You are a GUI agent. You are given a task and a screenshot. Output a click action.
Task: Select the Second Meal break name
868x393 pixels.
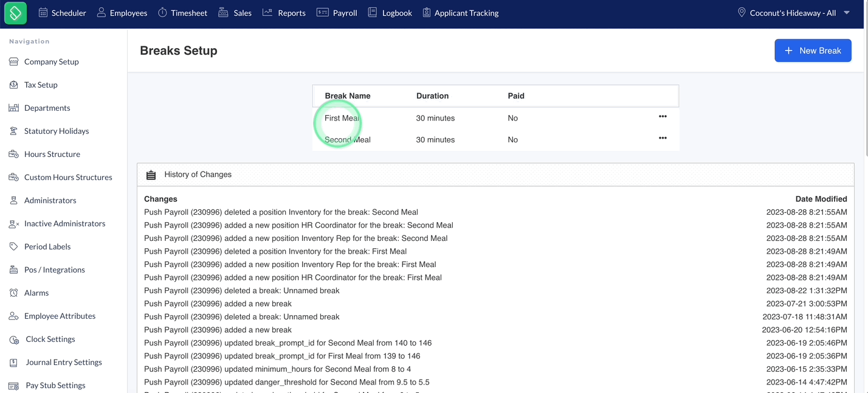[x=348, y=140]
